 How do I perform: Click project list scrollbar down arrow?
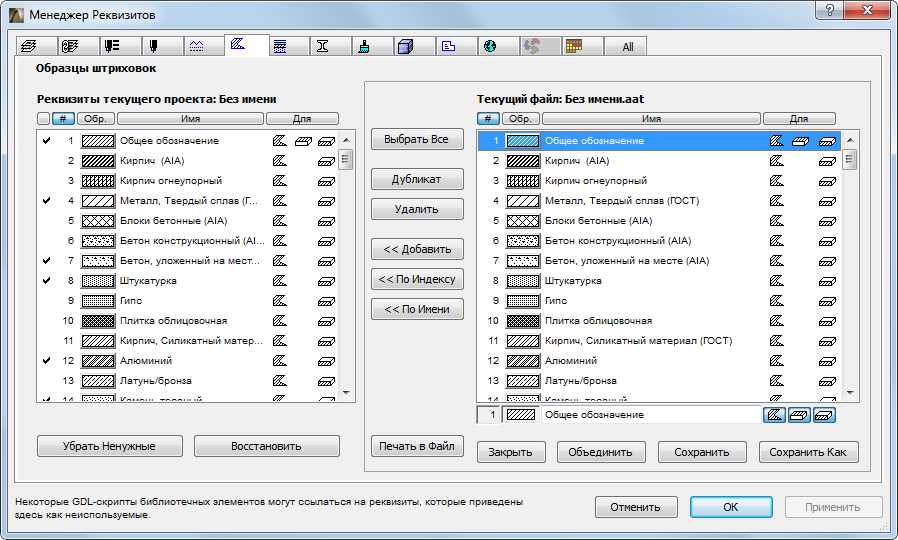tap(345, 393)
